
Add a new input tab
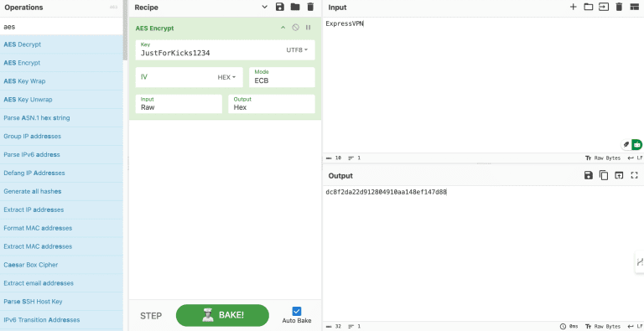pyautogui.click(x=574, y=7)
